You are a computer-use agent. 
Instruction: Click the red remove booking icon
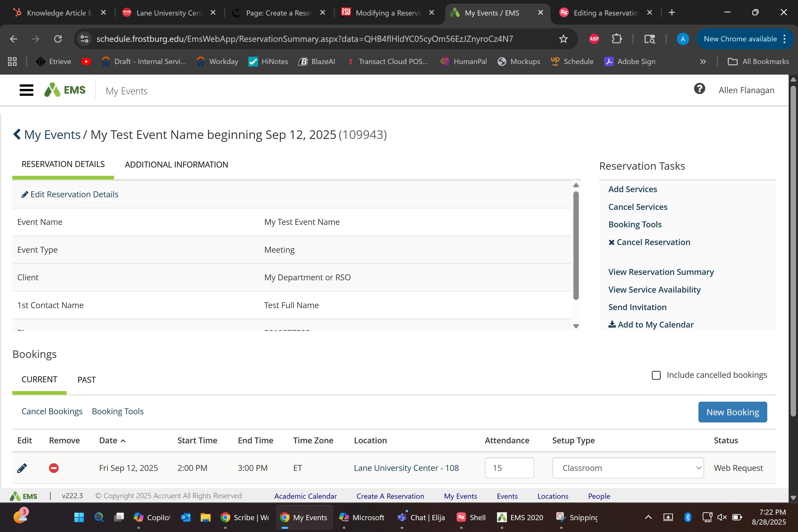[54, 468]
